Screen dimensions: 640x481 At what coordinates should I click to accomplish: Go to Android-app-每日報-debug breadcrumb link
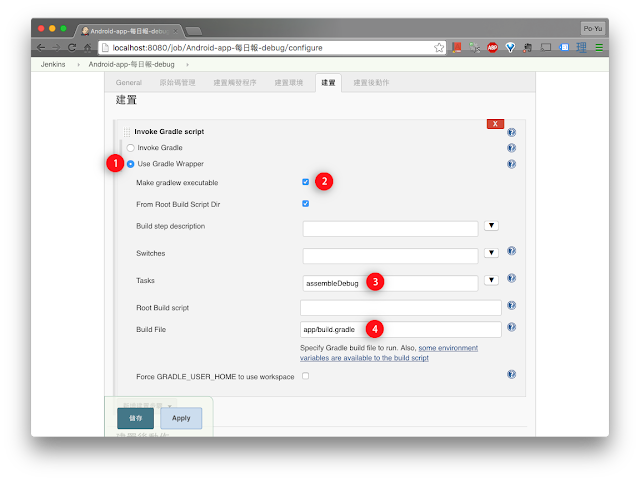click(131, 65)
